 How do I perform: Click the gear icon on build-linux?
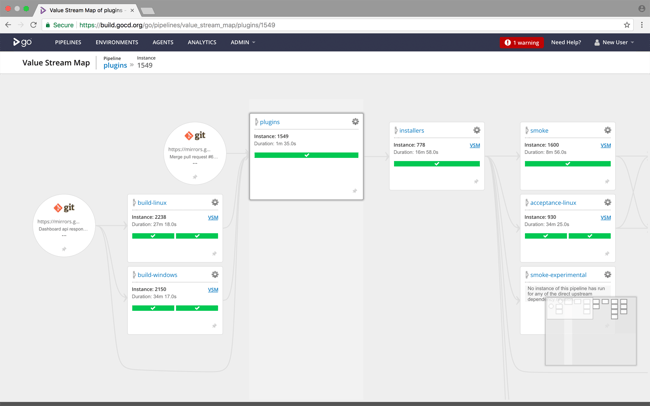(215, 203)
